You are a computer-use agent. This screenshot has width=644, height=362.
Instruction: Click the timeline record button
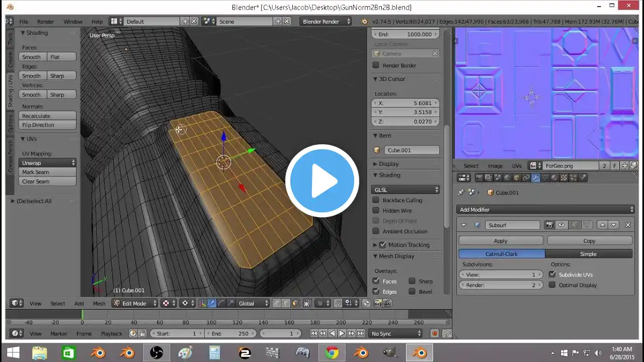point(435,333)
